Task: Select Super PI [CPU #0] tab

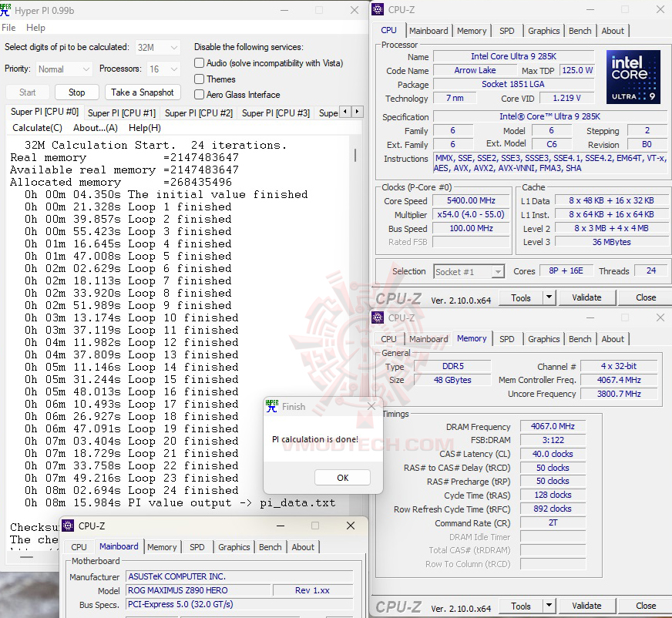Action: (45, 112)
